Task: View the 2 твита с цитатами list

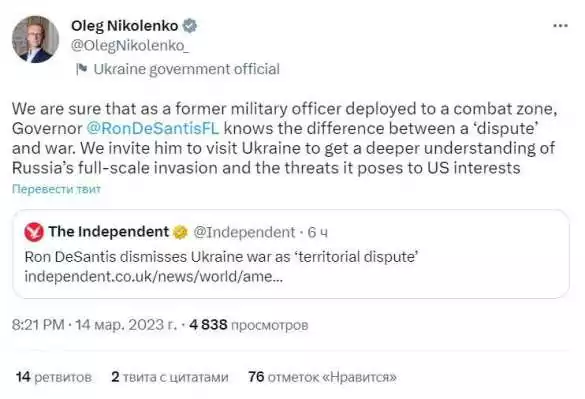Action: pyautogui.click(x=170, y=377)
